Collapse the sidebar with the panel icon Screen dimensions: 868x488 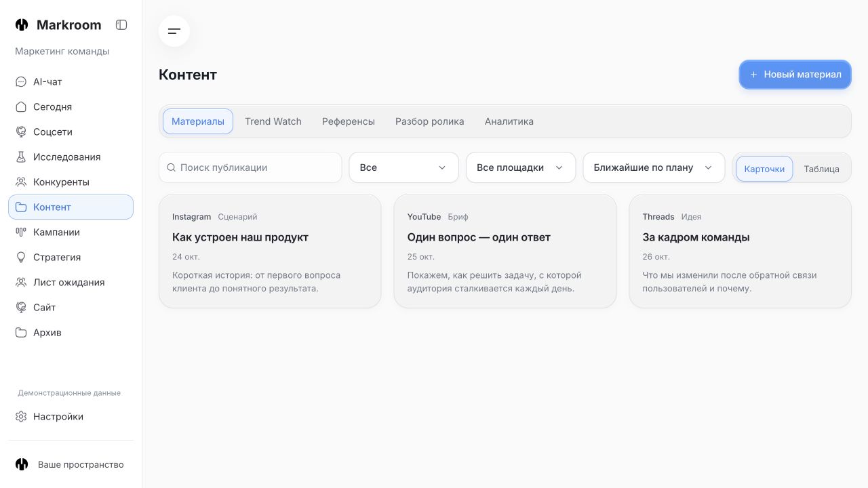pyautogui.click(x=121, y=25)
